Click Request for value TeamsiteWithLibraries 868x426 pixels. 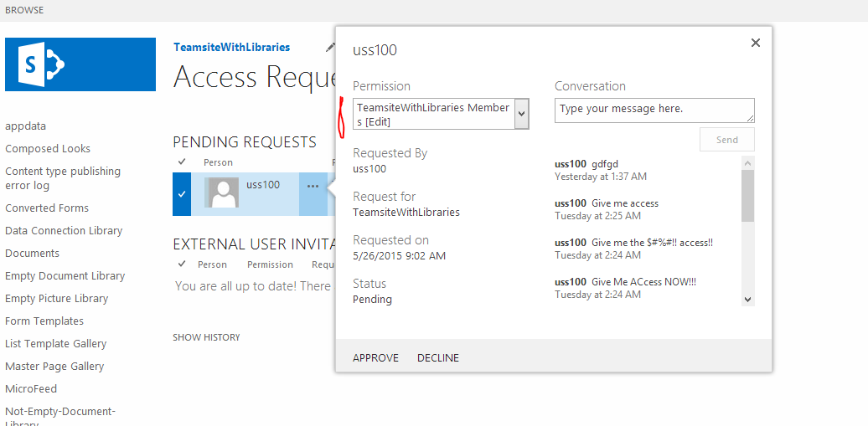point(406,212)
